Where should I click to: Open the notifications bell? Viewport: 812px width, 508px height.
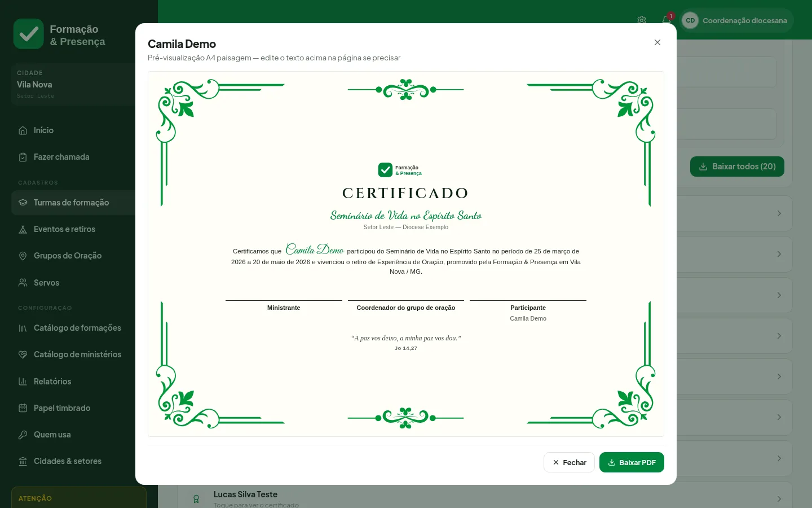tap(667, 20)
